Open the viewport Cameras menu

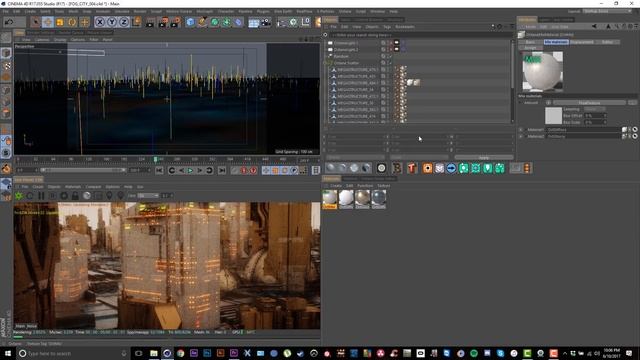(x=42, y=40)
